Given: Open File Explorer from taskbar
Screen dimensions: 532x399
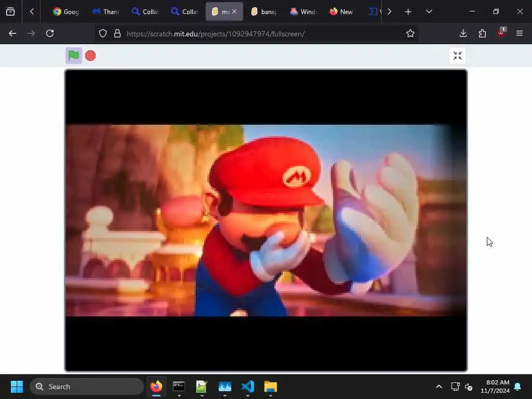Looking at the screenshot, I should (x=270, y=387).
